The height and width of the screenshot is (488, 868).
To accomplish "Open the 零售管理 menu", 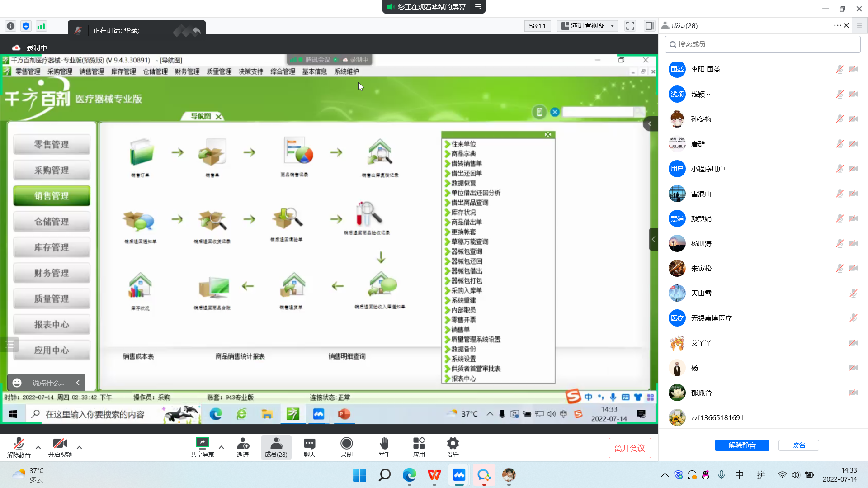I will 28,71.
